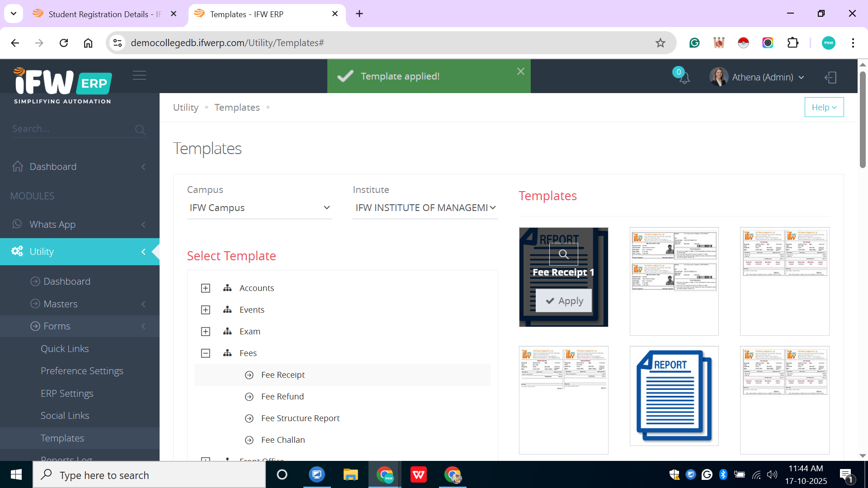Dismiss the Template applied notification
This screenshot has width=868, height=488.
(520, 71)
